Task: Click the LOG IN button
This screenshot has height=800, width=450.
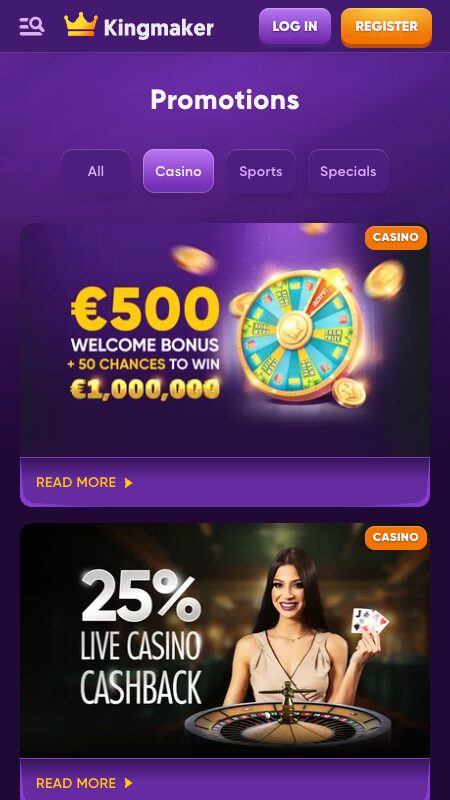Action: point(294,26)
